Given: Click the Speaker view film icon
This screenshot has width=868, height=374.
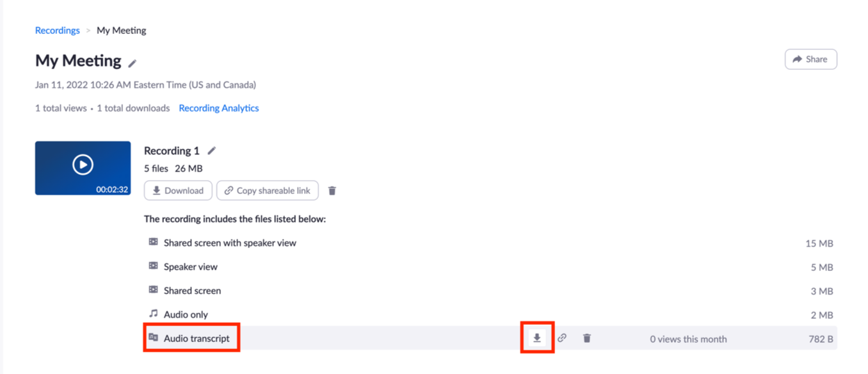Looking at the screenshot, I should (153, 266).
